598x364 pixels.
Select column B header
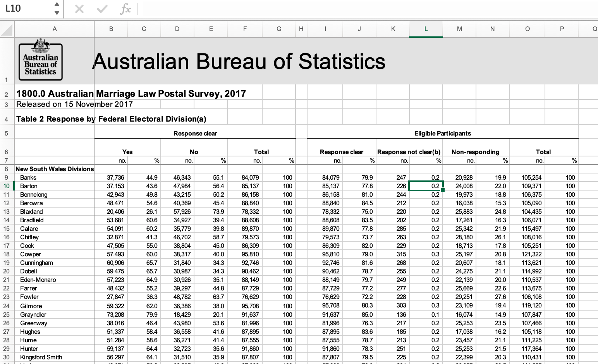[x=111, y=29]
